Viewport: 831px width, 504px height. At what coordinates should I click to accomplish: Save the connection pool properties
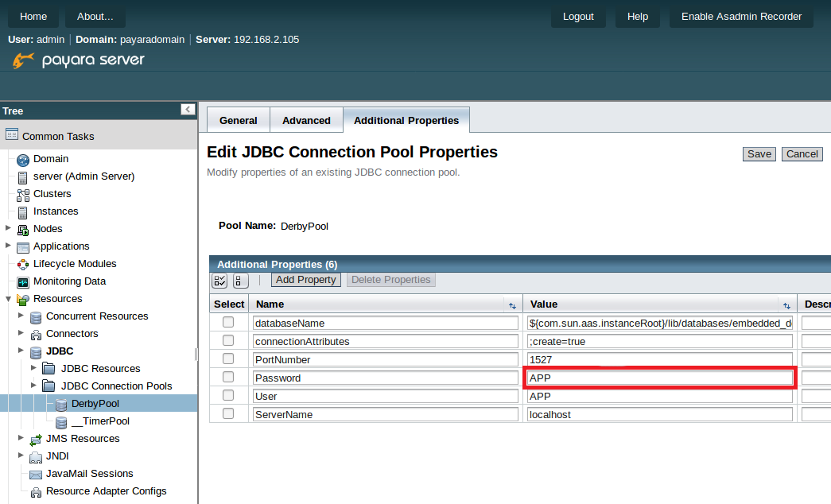tap(759, 154)
